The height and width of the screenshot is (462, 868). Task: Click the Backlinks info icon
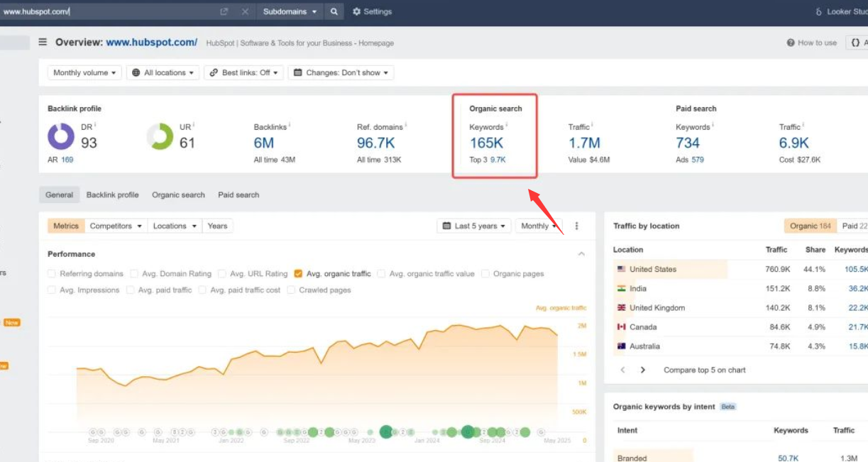(x=290, y=125)
